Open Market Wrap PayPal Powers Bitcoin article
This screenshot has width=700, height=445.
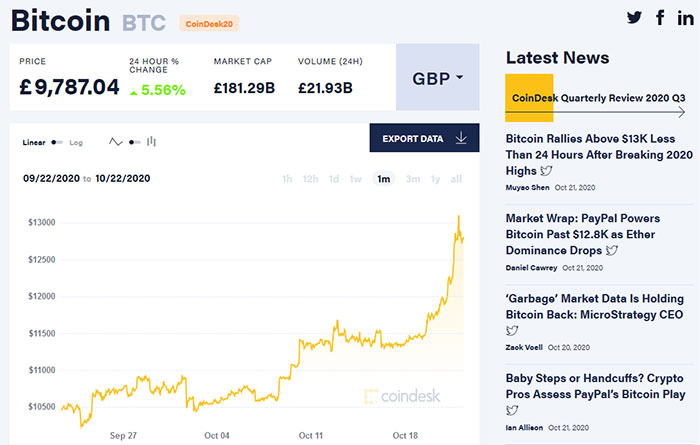pyautogui.click(x=583, y=234)
